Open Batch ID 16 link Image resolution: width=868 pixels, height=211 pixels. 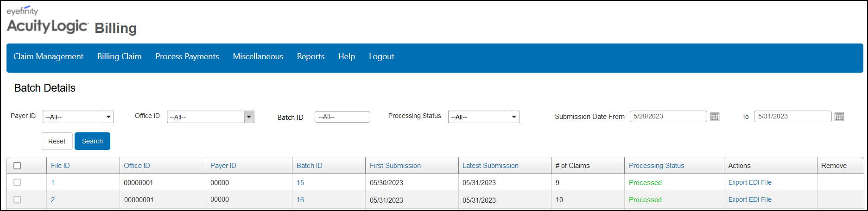[300, 200]
